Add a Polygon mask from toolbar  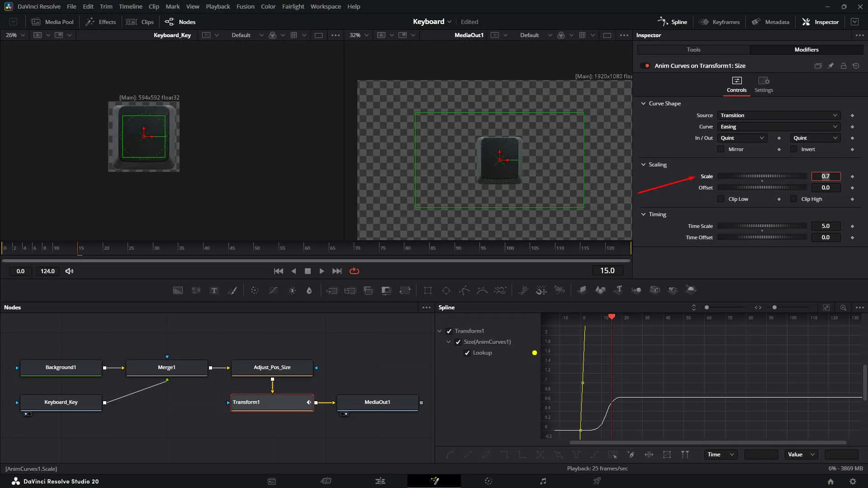pyautogui.click(x=464, y=290)
